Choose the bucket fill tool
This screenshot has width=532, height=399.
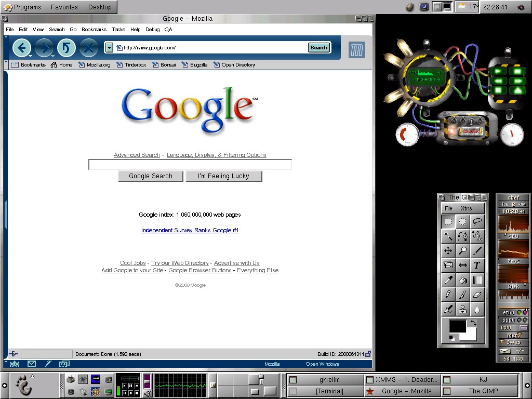tap(463, 280)
